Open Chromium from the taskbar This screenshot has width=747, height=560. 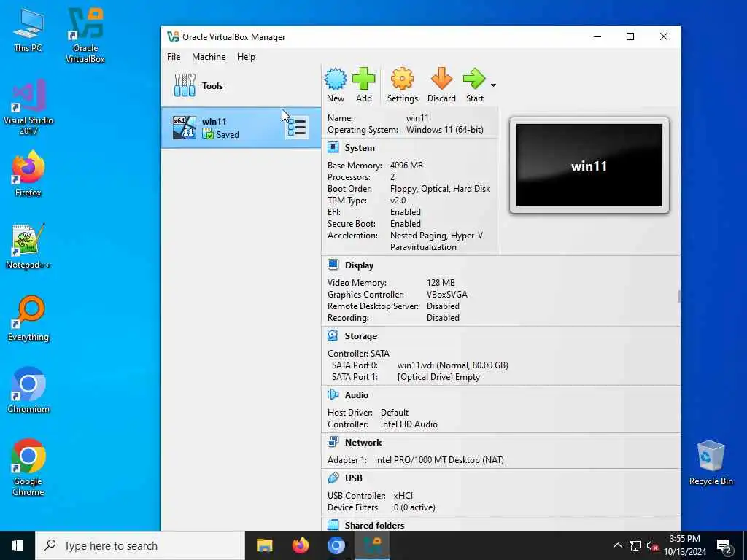pos(336,545)
